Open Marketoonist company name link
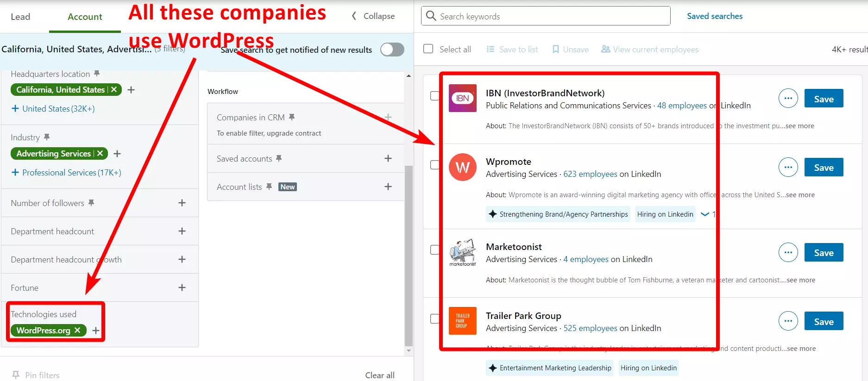The height and width of the screenshot is (381, 868). pos(514,247)
